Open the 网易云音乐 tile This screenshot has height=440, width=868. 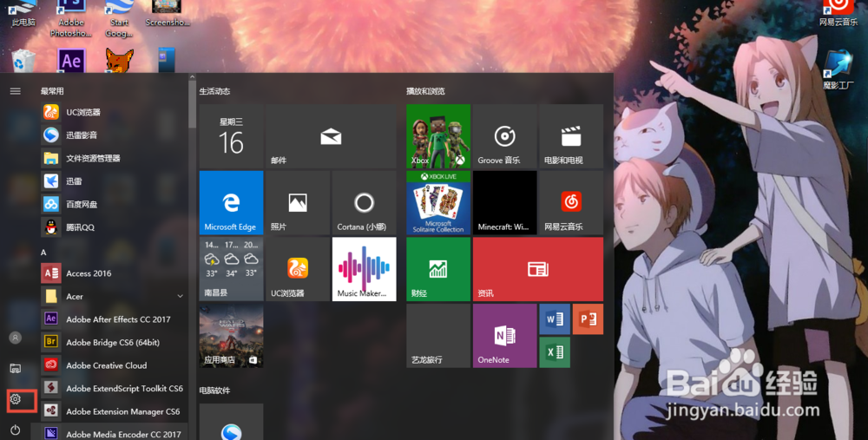point(571,202)
